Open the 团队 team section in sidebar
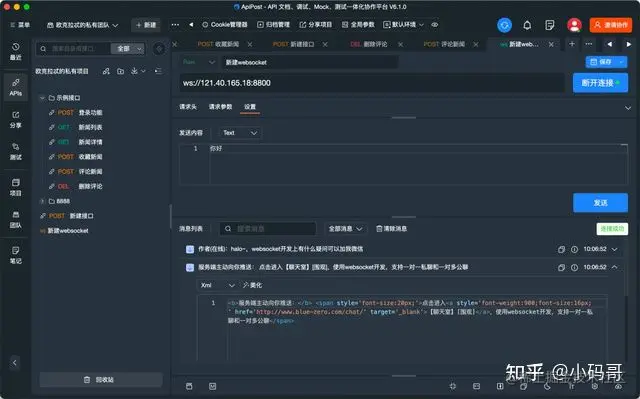Image resolution: width=640 pixels, height=399 pixels. 16,219
